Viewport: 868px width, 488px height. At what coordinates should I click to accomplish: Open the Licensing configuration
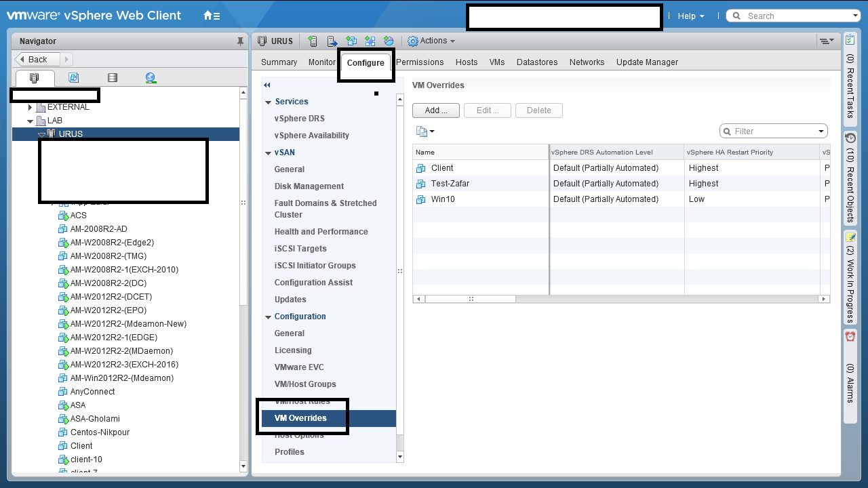click(x=293, y=350)
